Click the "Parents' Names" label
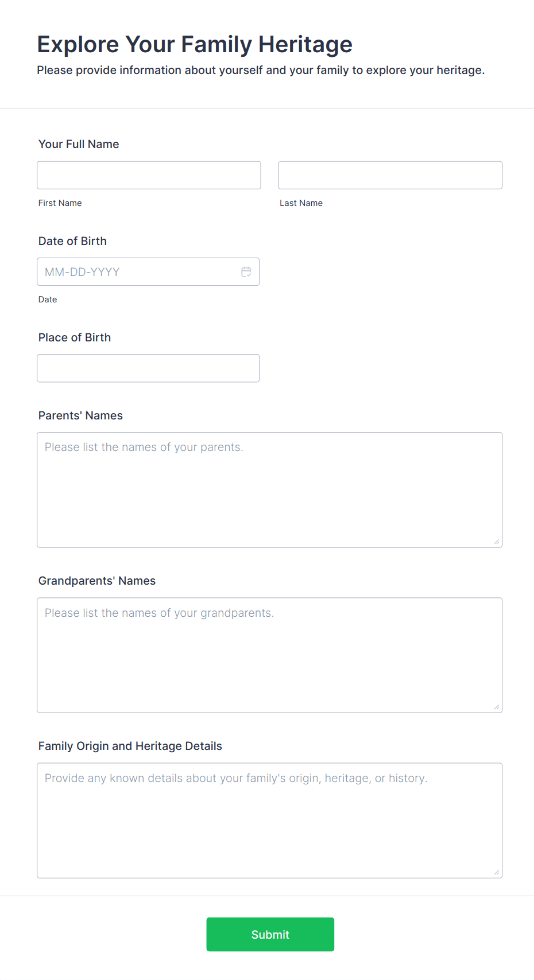This screenshot has height=980, width=534. tap(80, 415)
